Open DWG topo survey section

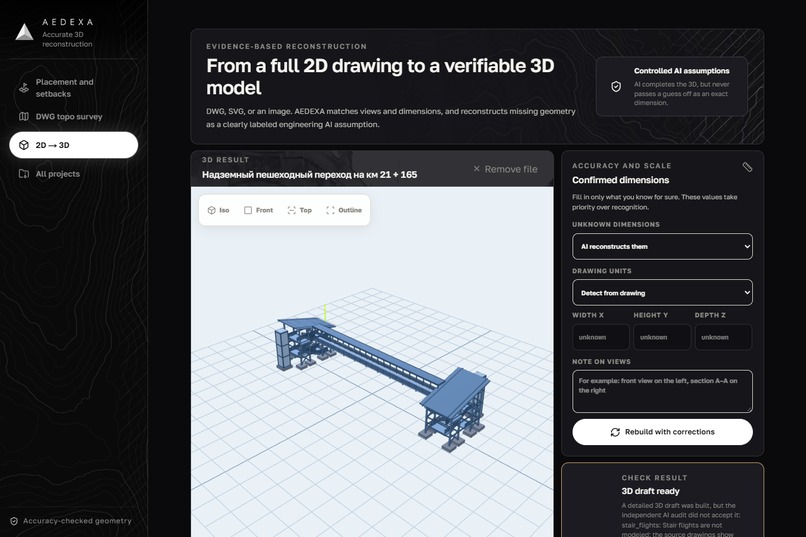tap(74, 117)
